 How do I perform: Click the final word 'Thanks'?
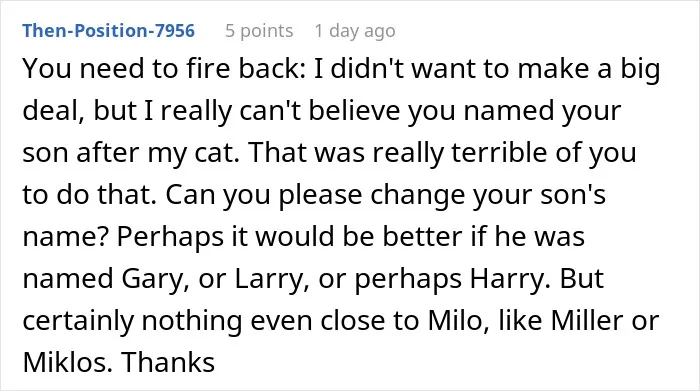pos(168,362)
